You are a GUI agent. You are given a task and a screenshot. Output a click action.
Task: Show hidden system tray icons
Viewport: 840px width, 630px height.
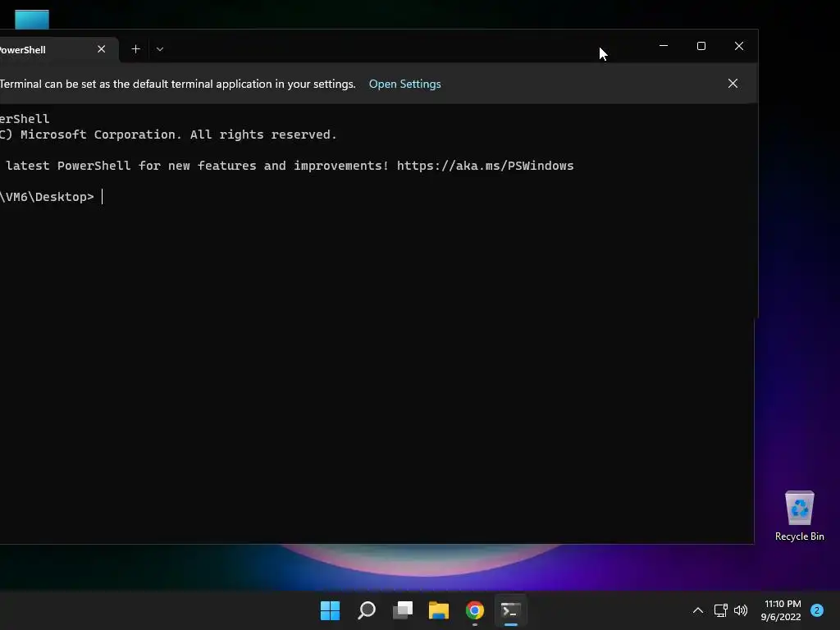[698, 610]
